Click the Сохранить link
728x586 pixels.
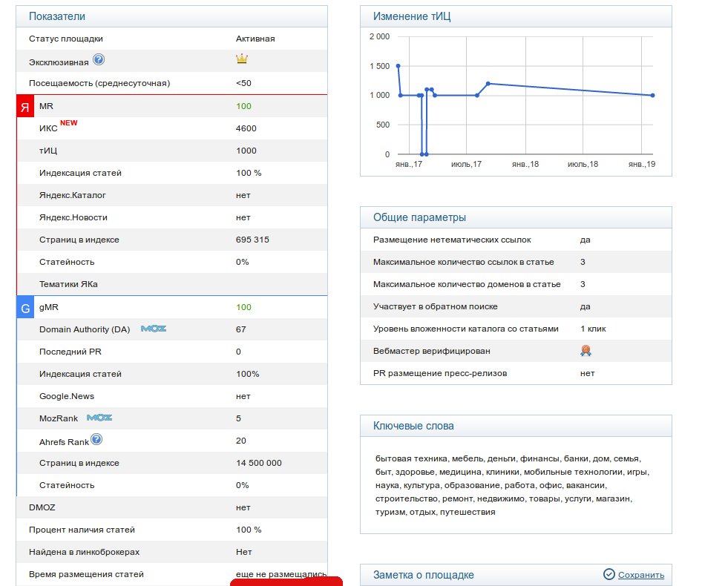click(641, 575)
